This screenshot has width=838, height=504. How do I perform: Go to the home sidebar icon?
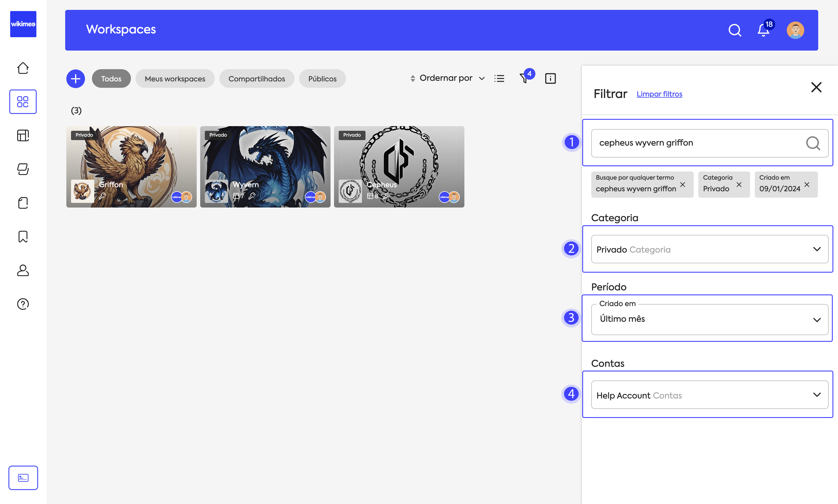pos(23,68)
